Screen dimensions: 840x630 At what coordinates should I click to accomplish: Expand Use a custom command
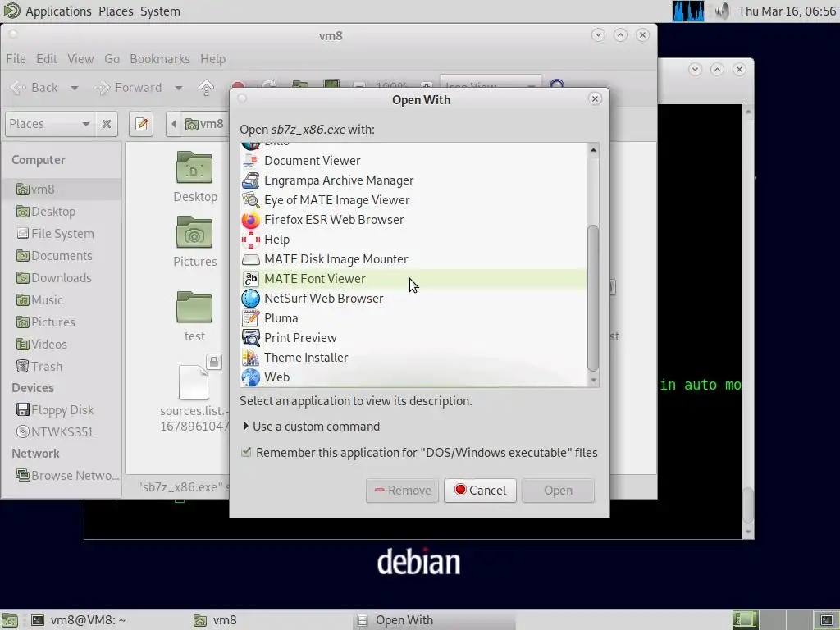(311, 427)
